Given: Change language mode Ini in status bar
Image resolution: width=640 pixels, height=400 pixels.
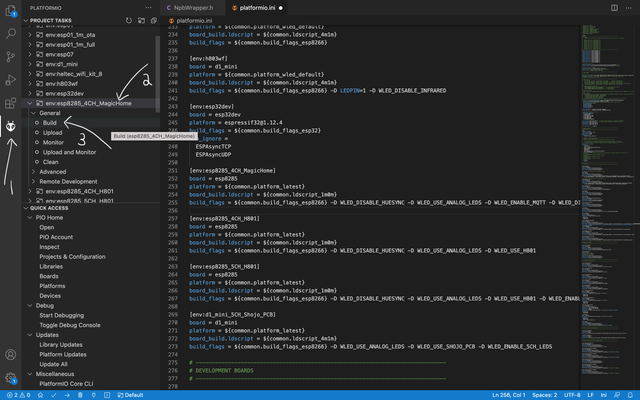Looking at the screenshot, I should [603, 395].
